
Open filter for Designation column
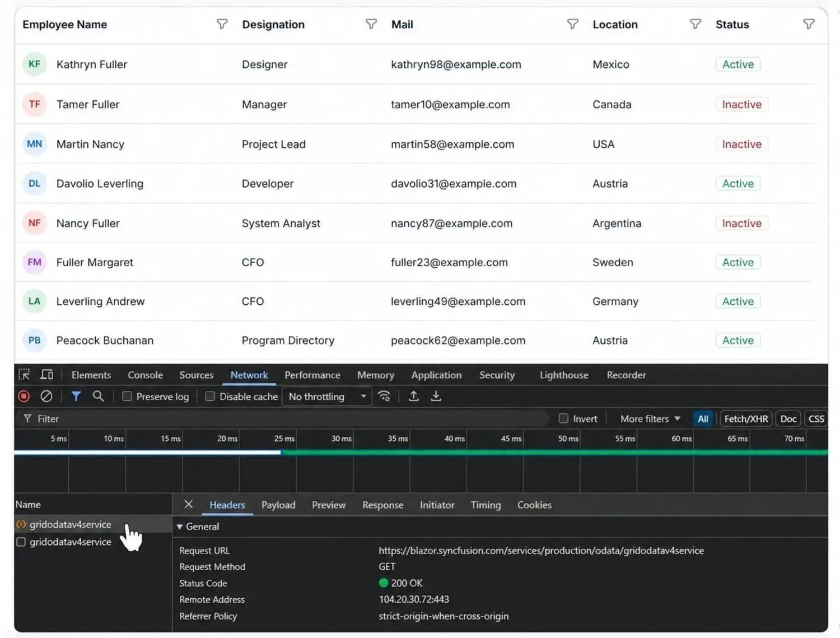pyautogui.click(x=371, y=24)
